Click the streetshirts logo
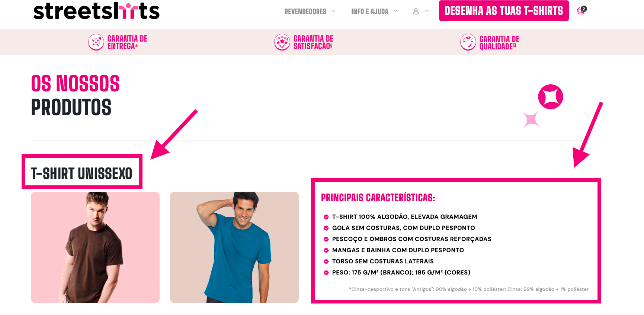 96,11
